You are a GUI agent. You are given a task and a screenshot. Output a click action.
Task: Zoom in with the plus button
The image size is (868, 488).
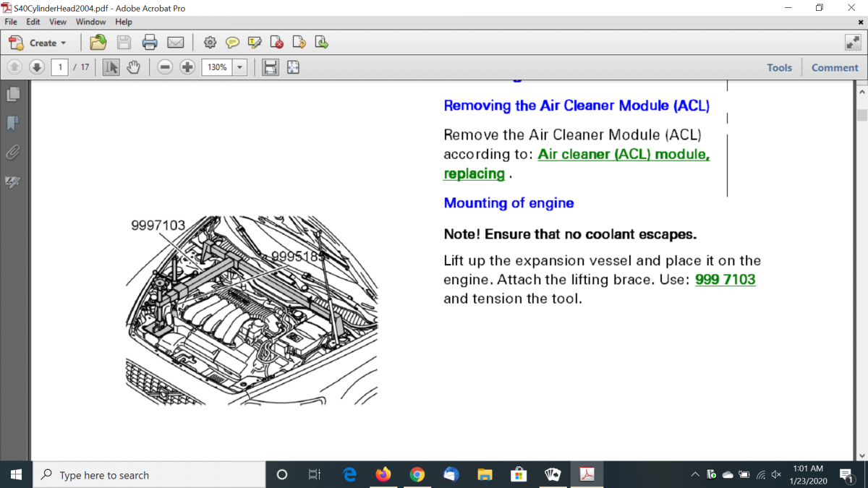pyautogui.click(x=187, y=67)
